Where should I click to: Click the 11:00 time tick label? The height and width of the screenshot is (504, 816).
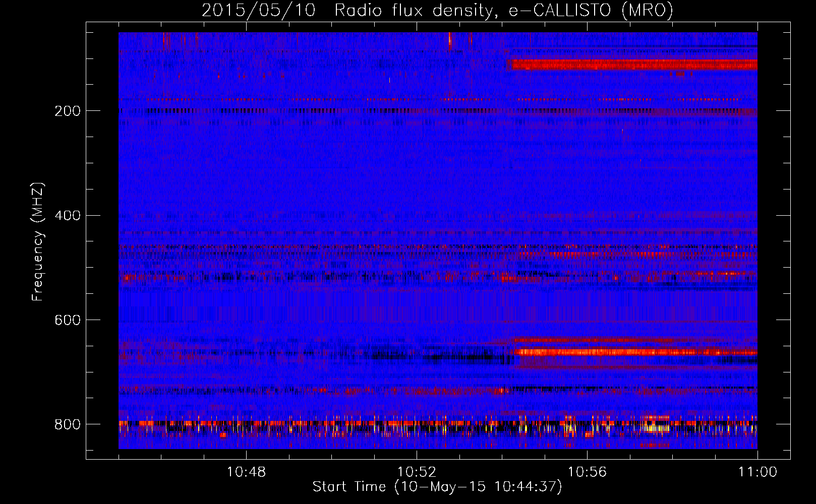(757, 472)
